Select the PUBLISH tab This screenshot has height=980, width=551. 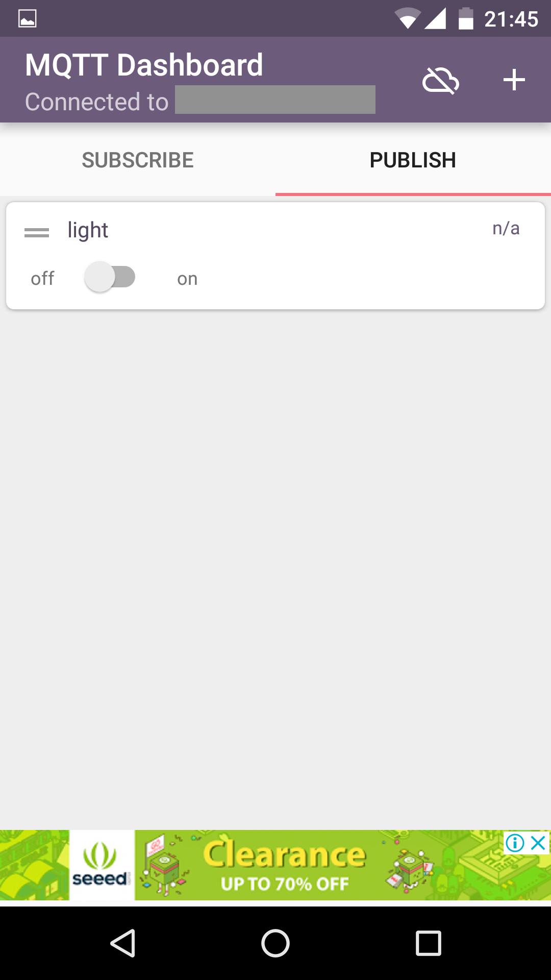click(413, 160)
